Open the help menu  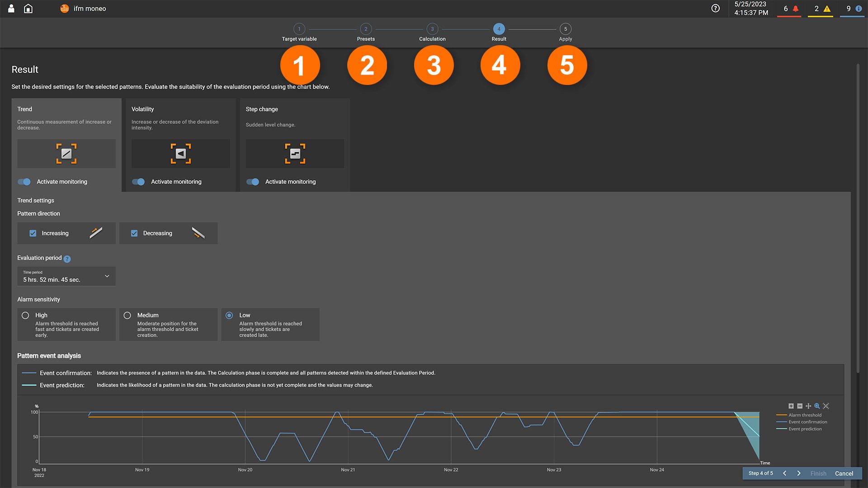(716, 8)
